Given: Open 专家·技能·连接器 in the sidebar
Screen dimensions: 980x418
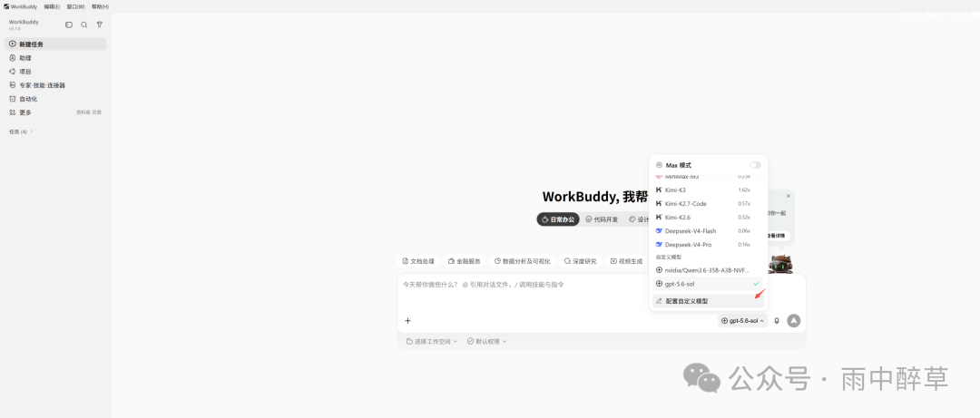Looking at the screenshot, I should click(x=55, y=85).
